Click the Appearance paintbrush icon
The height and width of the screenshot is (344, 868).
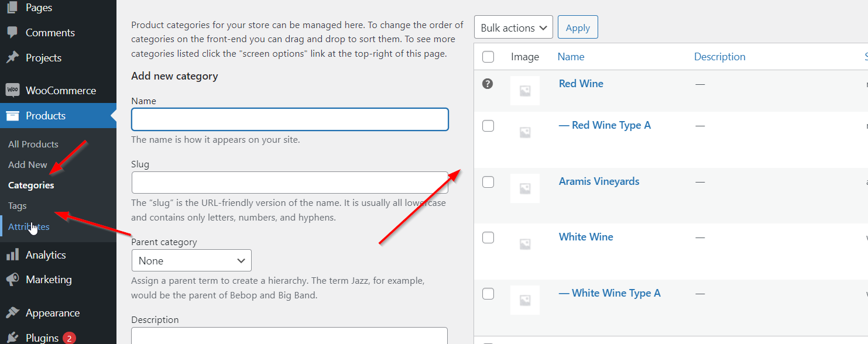(12, 313)
